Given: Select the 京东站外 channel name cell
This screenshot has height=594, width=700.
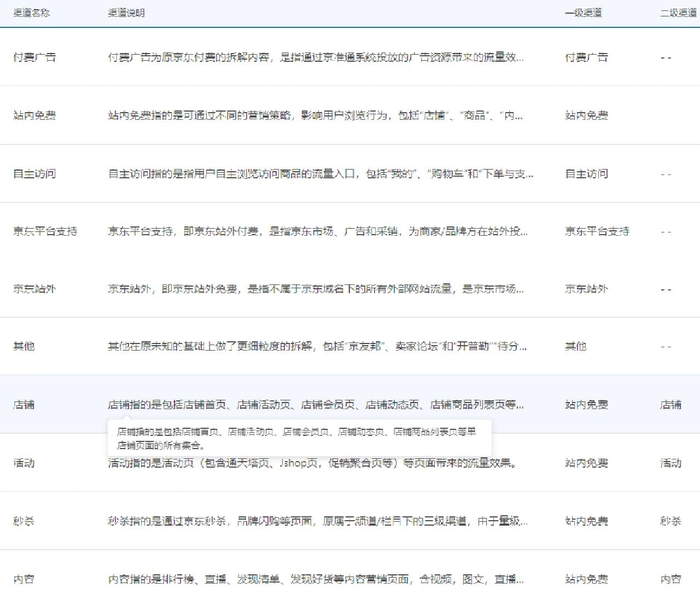Looking at the screenshot, I should pyautogui.click(x=34, y=289).
